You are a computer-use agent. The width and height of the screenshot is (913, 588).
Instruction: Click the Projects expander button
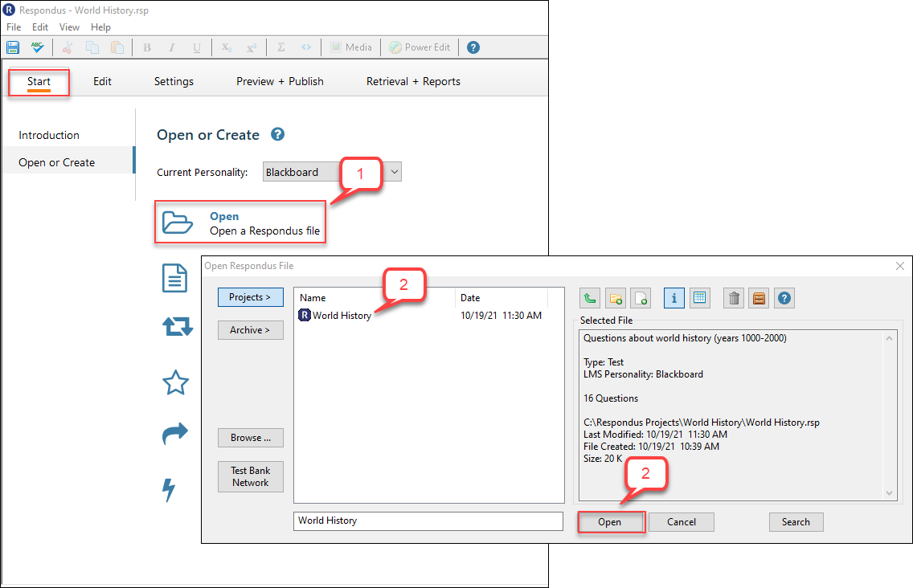[x=250, y=297]
